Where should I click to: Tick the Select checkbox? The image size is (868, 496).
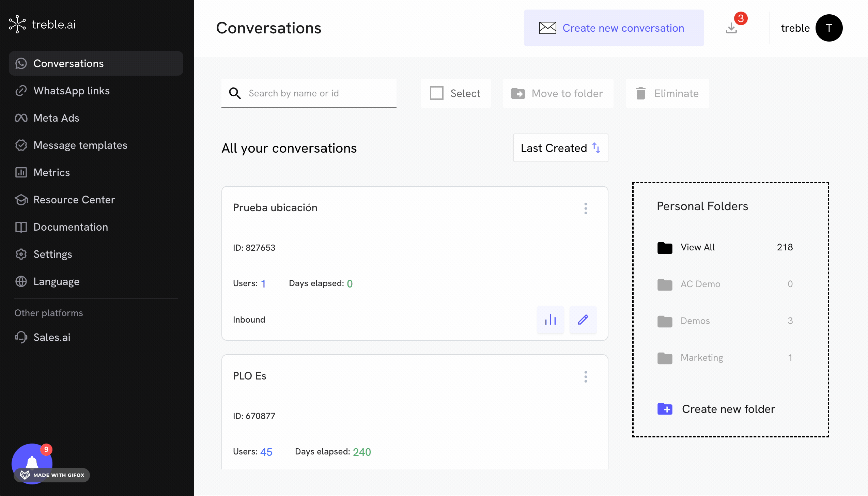pos(437,93)
